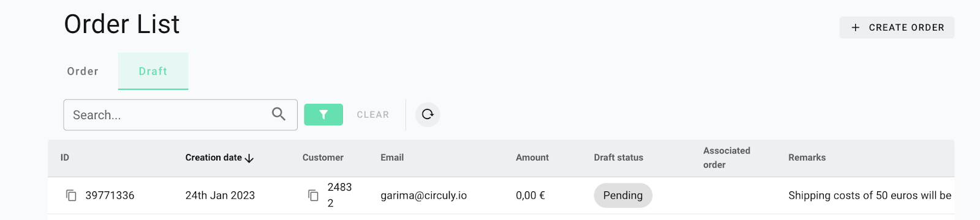
Task: Toggle sort arrow beside Creation date
Action: point(249,158)
